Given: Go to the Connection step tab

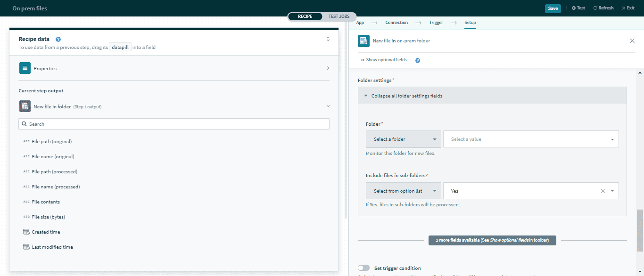Looking at the screenshot, I should [x=396, y=23].
